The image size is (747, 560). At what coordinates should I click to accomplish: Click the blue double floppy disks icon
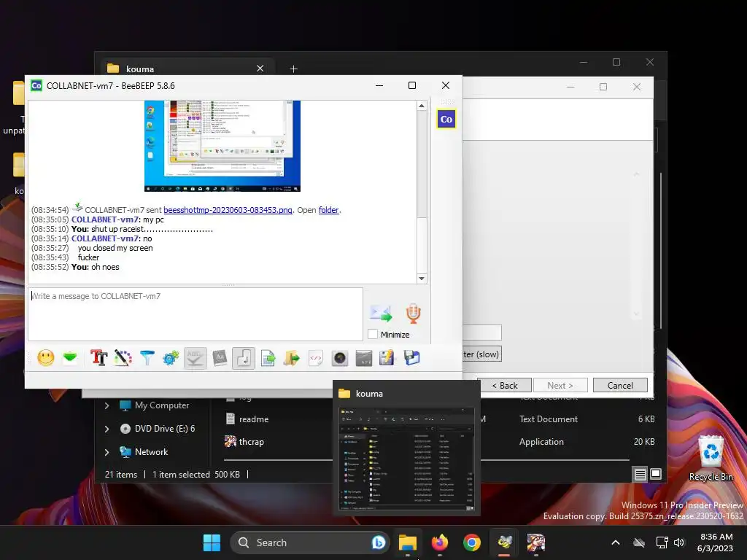pos(411,357)
